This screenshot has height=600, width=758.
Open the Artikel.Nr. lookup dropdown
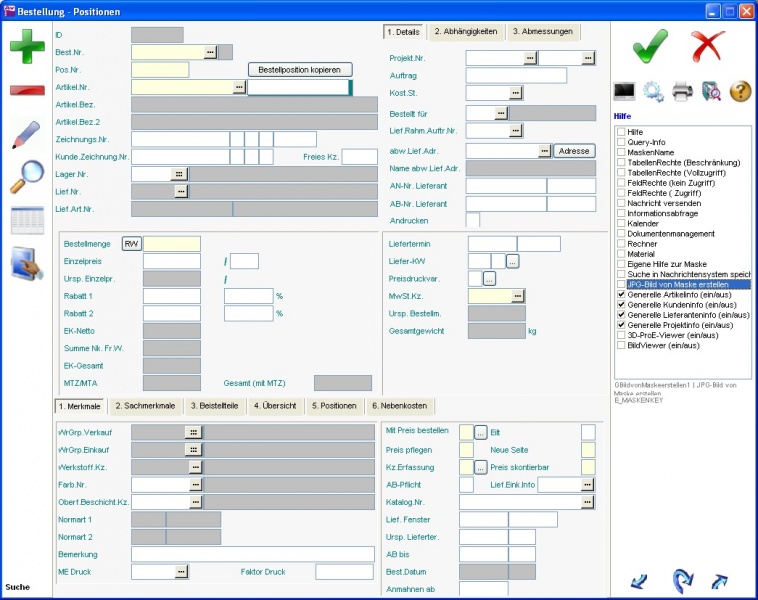(239, 88)
